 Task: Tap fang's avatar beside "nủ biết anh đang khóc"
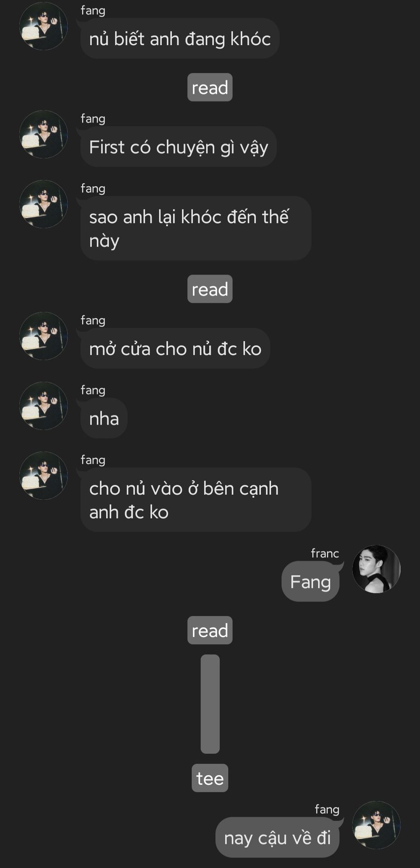[x=43, y=26]
